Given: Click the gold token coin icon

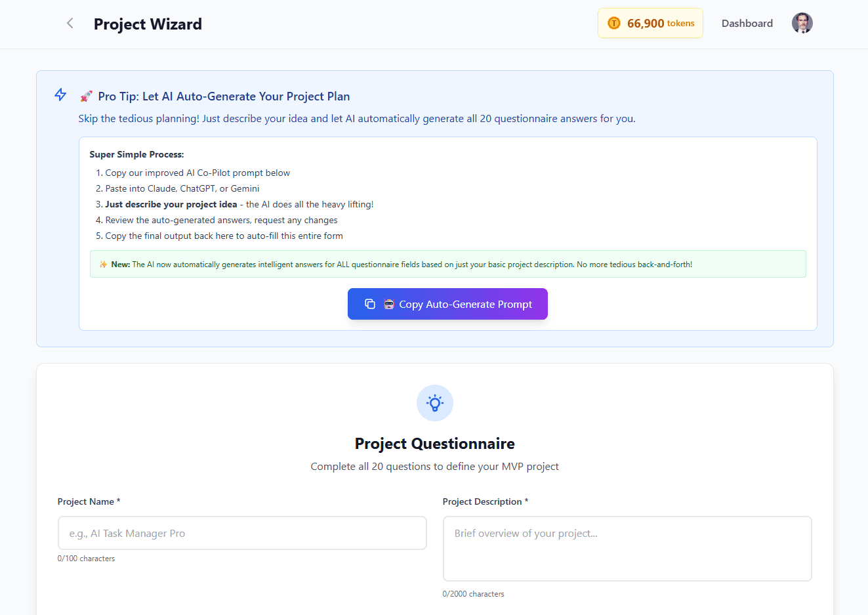Looking at the screenshot, I should 614,24.
